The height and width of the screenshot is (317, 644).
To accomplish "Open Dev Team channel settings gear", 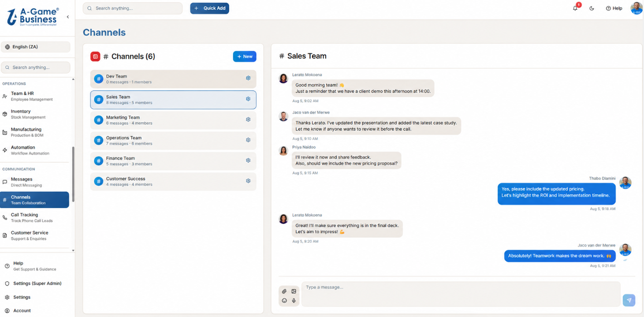I will [248, 78].
